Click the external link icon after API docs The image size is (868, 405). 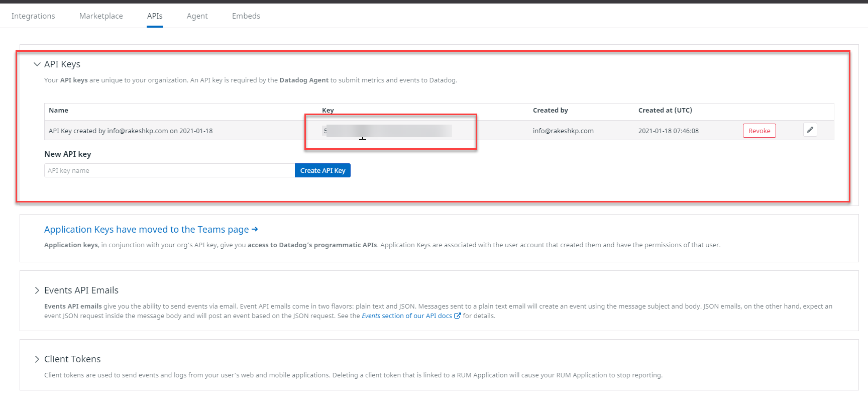coord(457,316)
